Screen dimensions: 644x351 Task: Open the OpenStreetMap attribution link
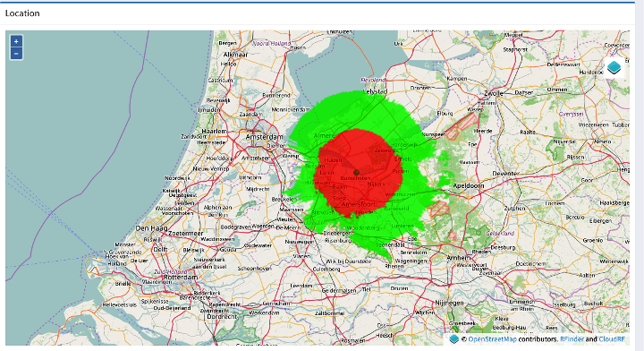coord(492,339)
